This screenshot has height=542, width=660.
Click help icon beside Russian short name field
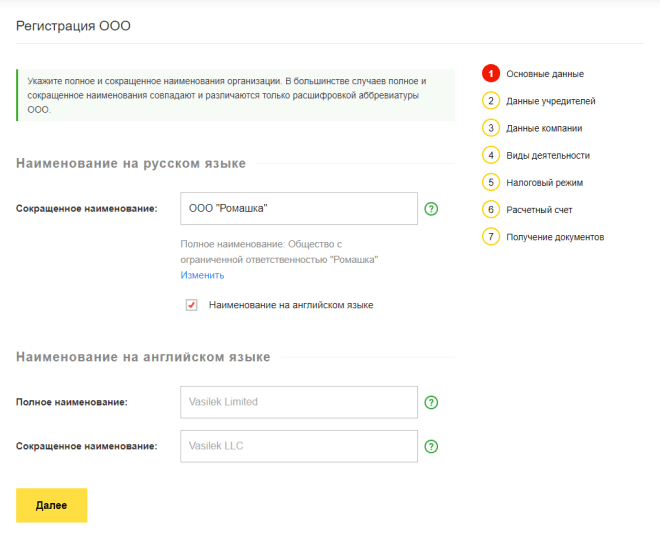tap(431, 209)
